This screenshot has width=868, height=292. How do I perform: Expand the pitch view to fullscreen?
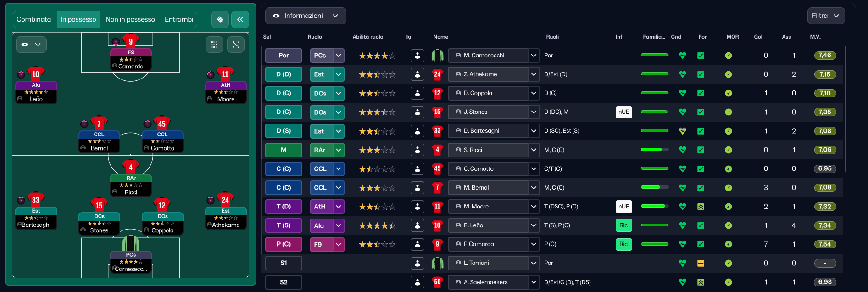tap(236, 45)
